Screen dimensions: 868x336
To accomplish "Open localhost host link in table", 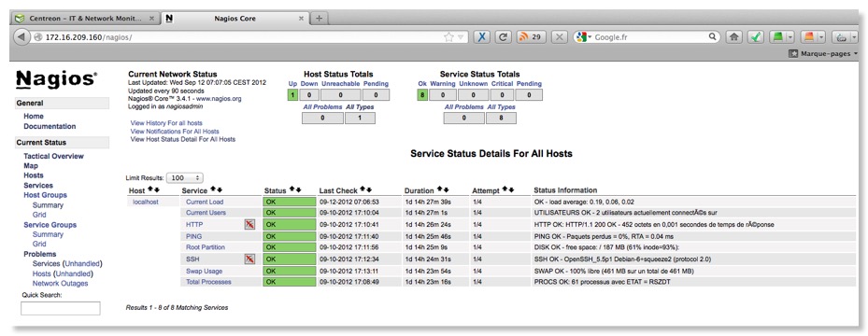I will [146, 202].
